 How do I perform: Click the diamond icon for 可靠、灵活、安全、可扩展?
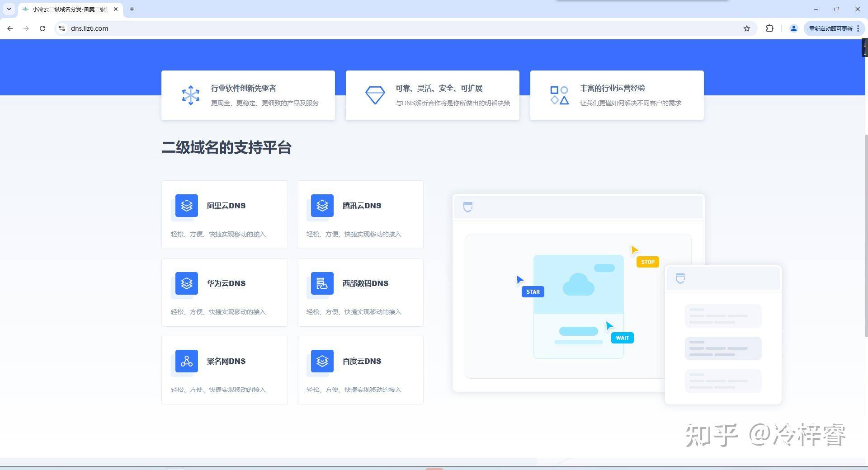tap(375, 95)
